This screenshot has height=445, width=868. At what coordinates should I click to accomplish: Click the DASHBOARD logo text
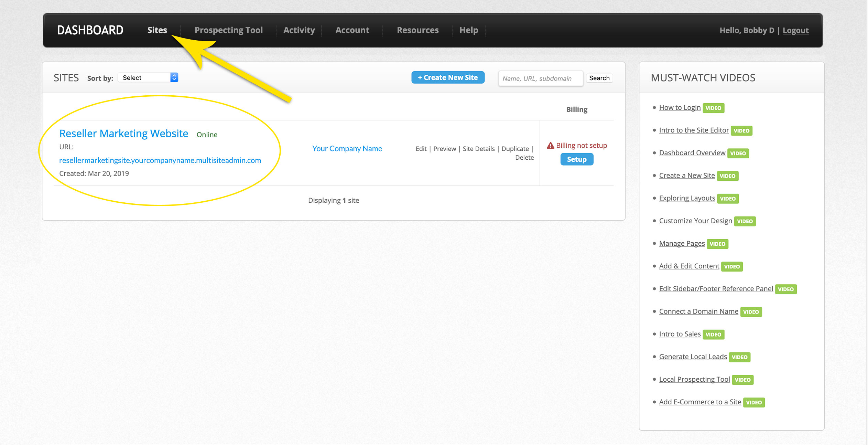[x=90, y=30]
